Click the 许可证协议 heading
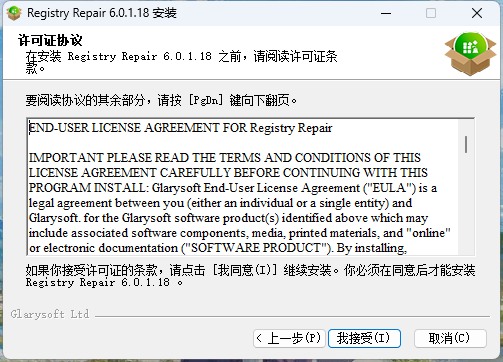The width and height of the screenshot is (503, 362). click(50, 40)
